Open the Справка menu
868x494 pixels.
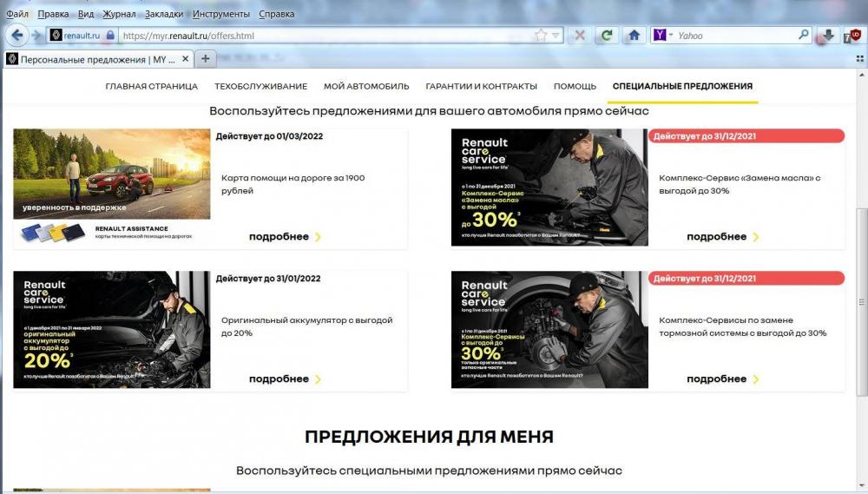tap(276, 14)
